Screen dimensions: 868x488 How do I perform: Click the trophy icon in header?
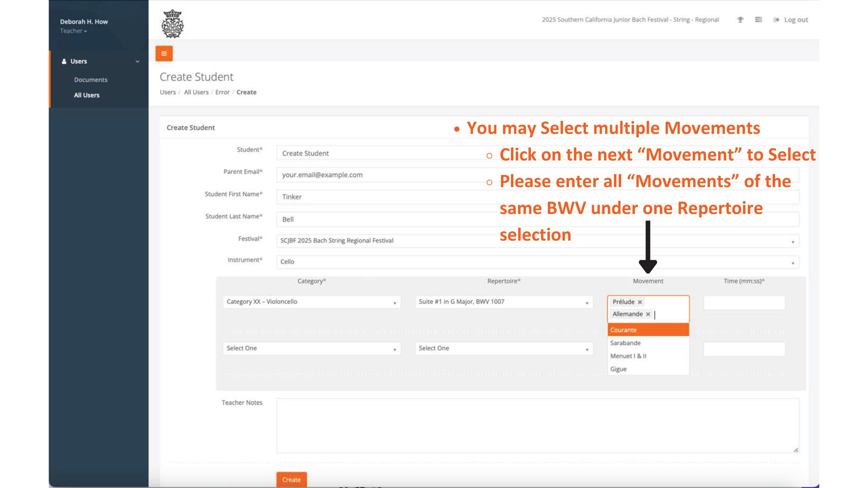(741, 20)
